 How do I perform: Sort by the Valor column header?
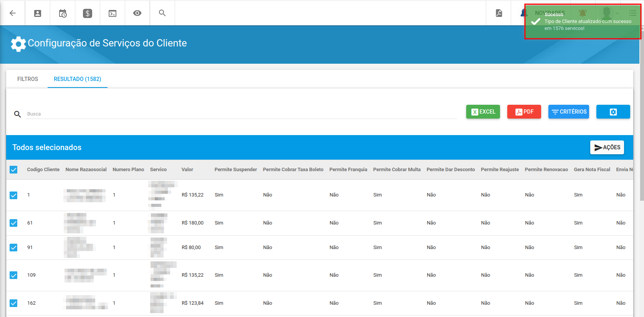point(187,170)
